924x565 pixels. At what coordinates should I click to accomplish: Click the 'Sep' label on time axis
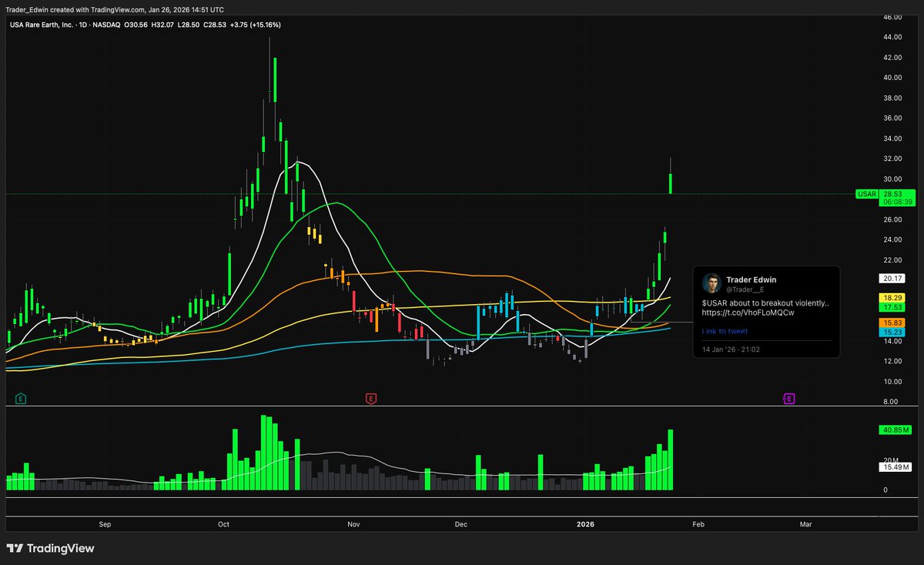tap(105, 524)
